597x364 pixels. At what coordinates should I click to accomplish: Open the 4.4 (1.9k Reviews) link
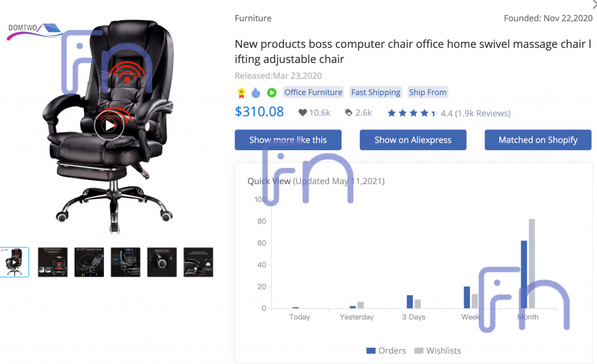(x=476, y=114)
